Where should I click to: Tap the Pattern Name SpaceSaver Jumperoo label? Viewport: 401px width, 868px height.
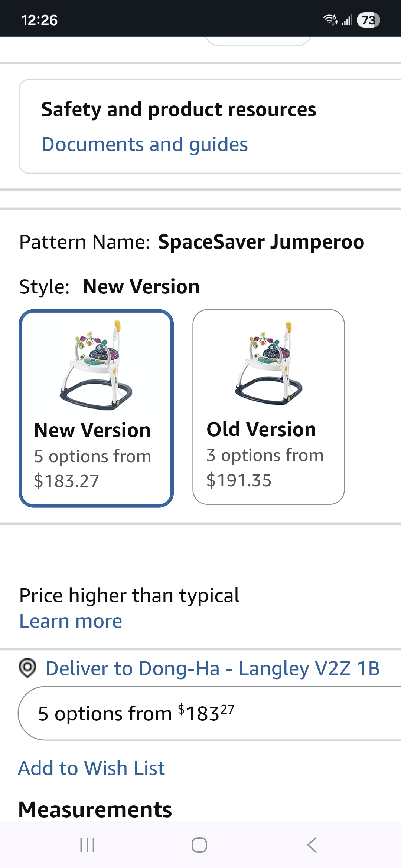(x=192, y=242)
